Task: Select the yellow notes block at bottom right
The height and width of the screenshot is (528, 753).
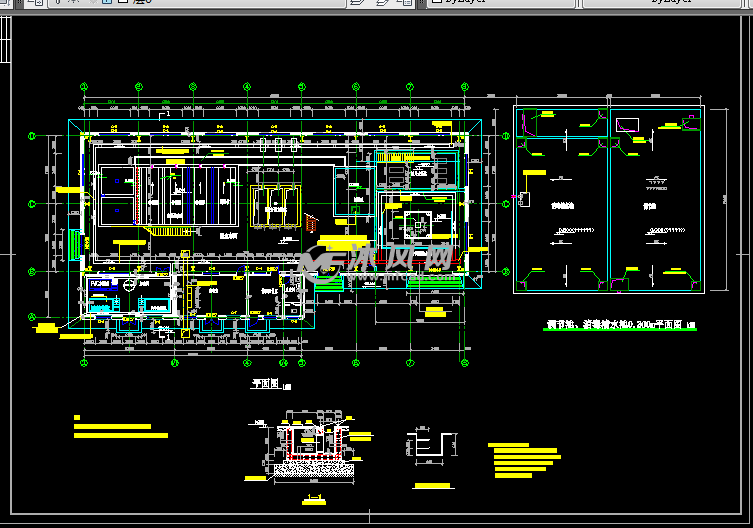Action: [x=524, y=460]
